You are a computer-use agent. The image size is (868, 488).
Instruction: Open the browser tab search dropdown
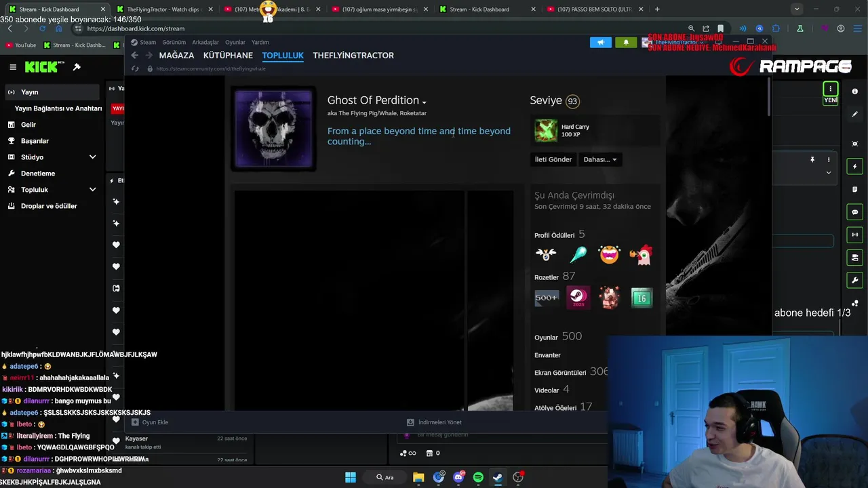point(797,9)
